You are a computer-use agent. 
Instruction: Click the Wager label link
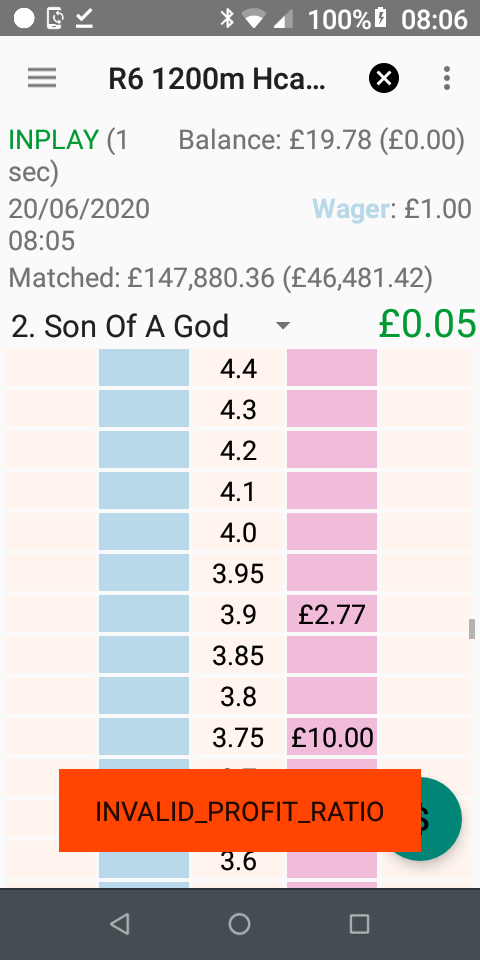click(351, 210)
